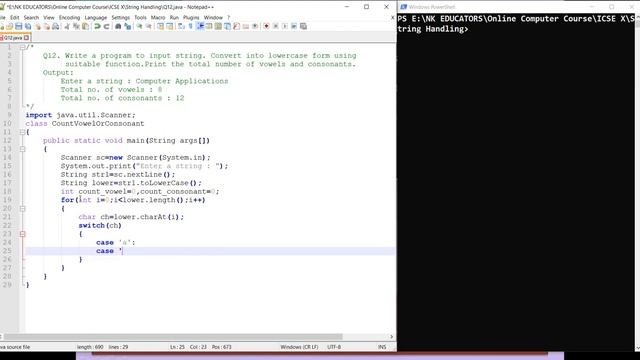Collapse the comment block fold at line 1
This screenshot has height=360, width=640.
pyautogui.click(x=22, y=47)
